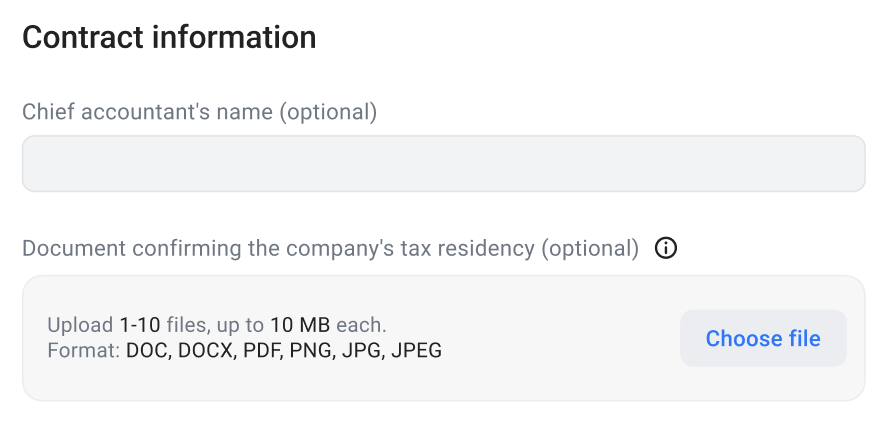This screenshot has height=424, width=892.
Task: Click the info icon beside tax residency label
Action: (x=666, y=248)
